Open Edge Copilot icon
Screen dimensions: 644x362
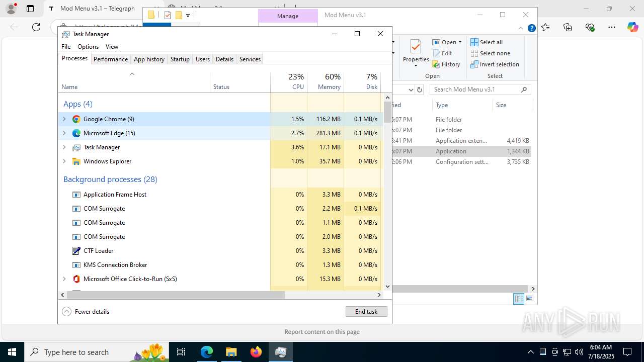(x=633, y=27)
